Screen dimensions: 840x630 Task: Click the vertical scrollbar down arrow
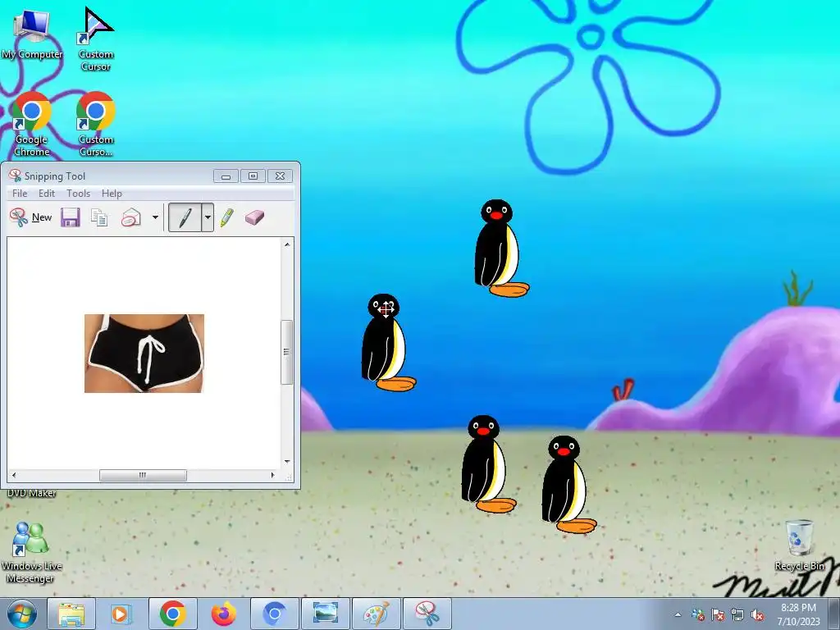coord(287,461)
